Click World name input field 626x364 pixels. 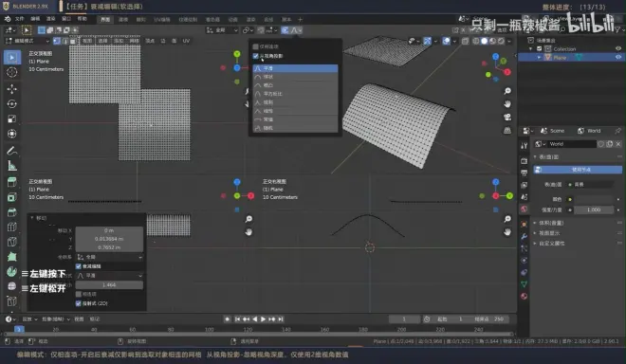coord(572,144)
